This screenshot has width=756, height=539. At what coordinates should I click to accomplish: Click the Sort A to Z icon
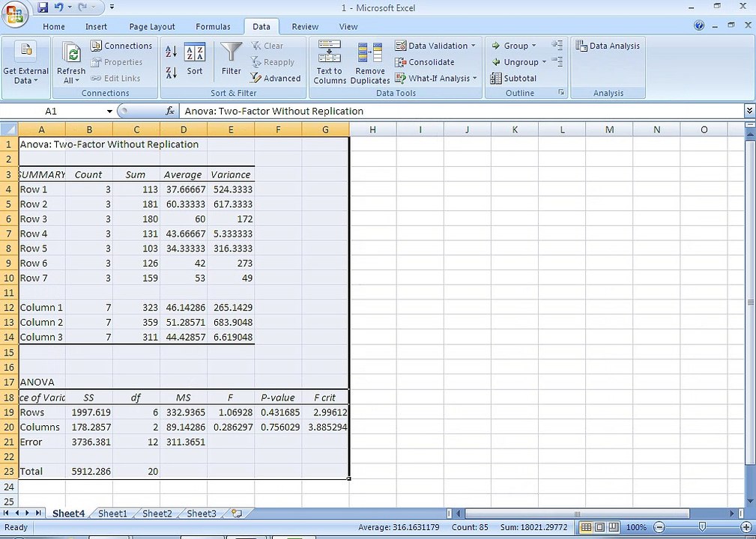(171, 51)
